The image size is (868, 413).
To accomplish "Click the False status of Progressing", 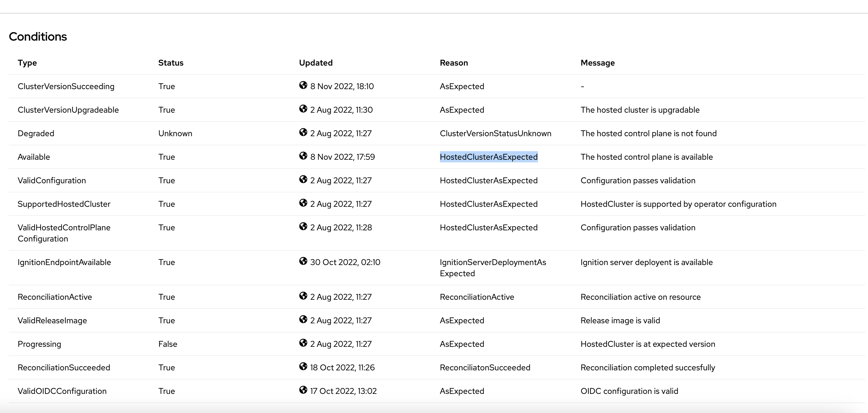I will [168, 344].
